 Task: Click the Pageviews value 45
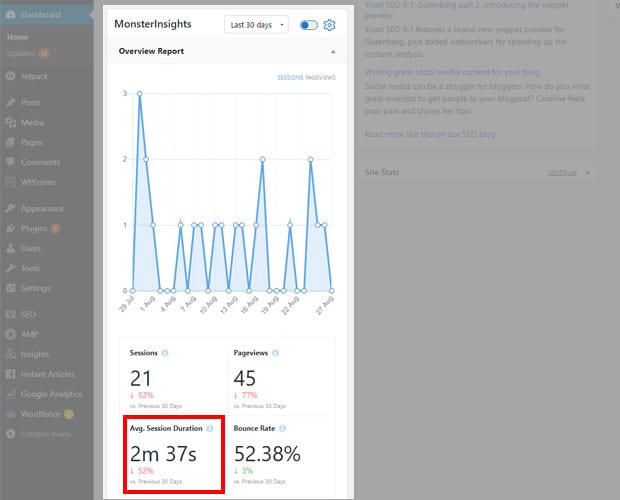coord(244,378)
